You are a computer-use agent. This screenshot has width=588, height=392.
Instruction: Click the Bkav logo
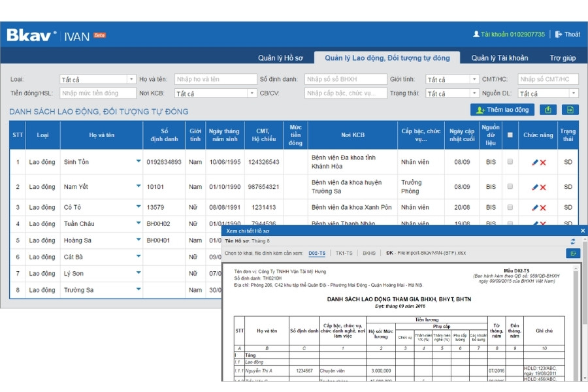point(31,35)
